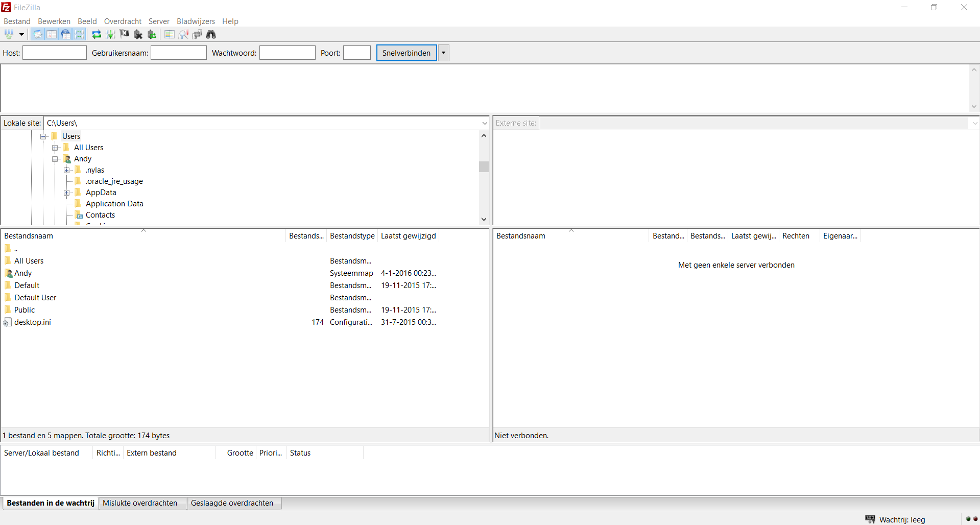This screenshot has height=525, width=980.
Task: Open the Lokale site path dropdown
Action: (485, 123)
